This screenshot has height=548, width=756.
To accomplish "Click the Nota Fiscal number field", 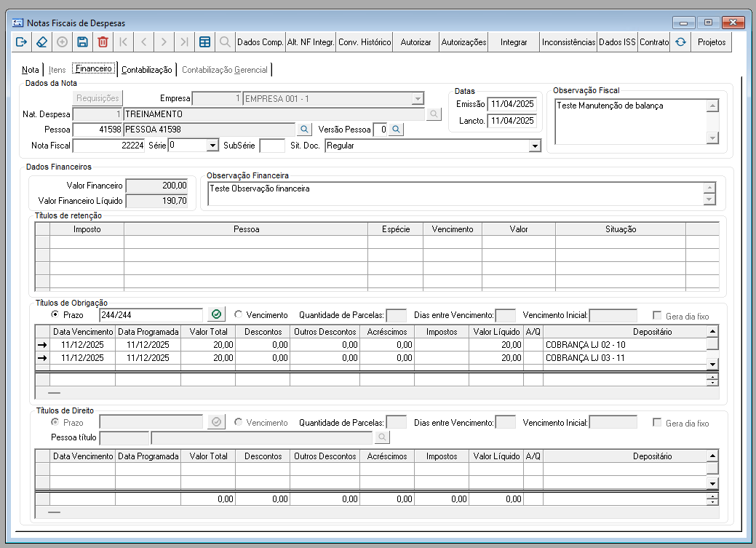I will tap(108, 146).
